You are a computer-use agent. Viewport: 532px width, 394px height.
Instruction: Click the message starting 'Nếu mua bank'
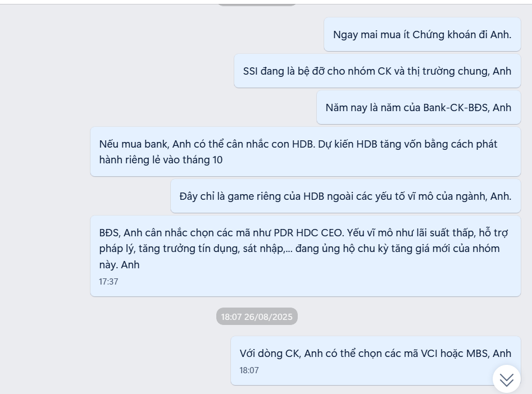pos(306,152)
